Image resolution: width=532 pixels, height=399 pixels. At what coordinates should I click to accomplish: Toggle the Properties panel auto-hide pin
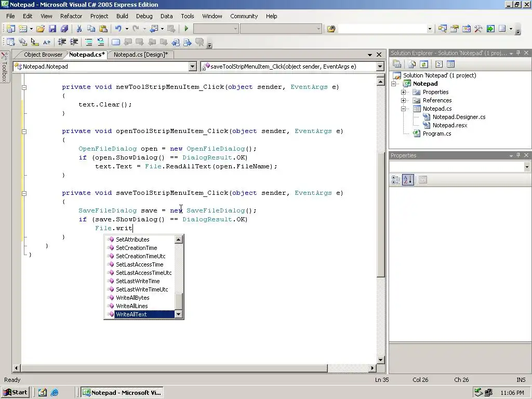tap(518, 155)
